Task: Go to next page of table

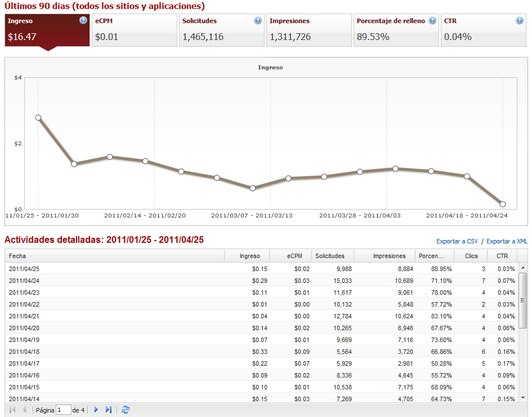Action: pos(96,410)
